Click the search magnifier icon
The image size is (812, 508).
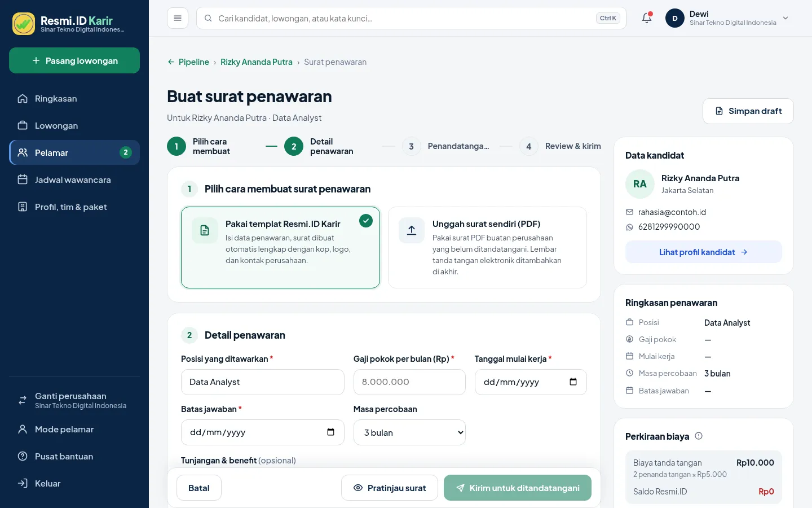208,18
